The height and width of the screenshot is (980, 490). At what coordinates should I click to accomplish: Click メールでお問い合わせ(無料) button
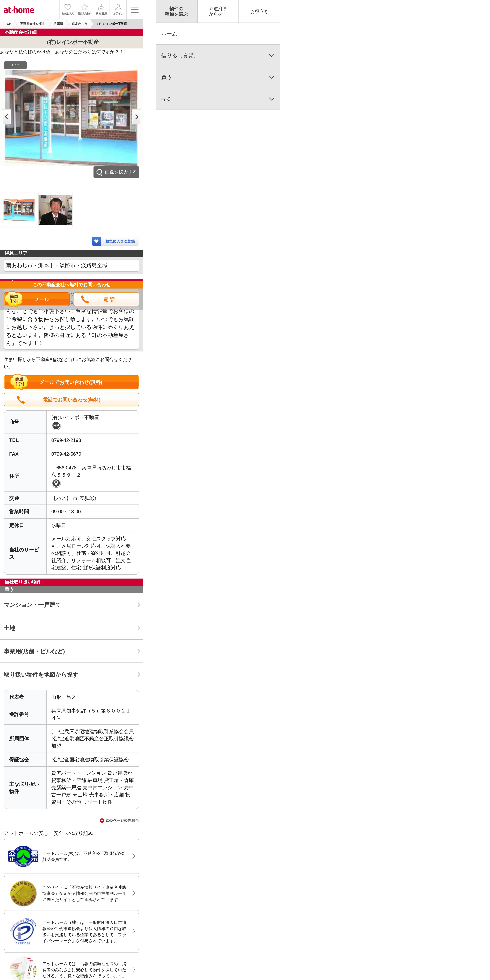click(x=71, y=382)
